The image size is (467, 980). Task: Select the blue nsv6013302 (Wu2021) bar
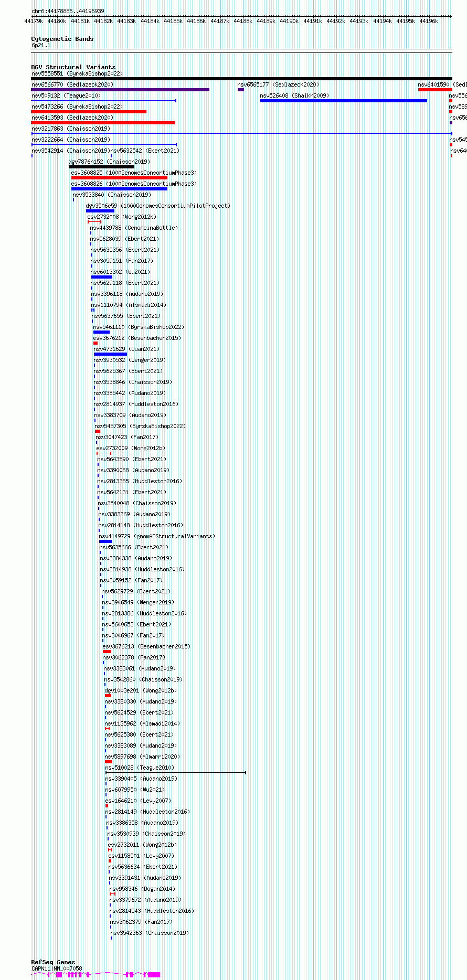(x=101, y=277)
